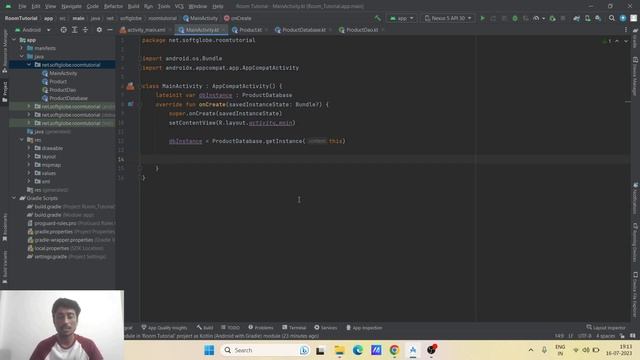Screen dimensions: 640x360
Task: Click the Debug app bug icon
Action: [x=515, y=18]
